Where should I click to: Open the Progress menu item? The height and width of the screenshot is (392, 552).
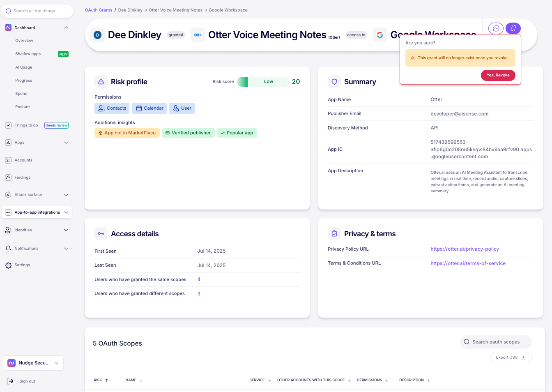coord(24,81)
